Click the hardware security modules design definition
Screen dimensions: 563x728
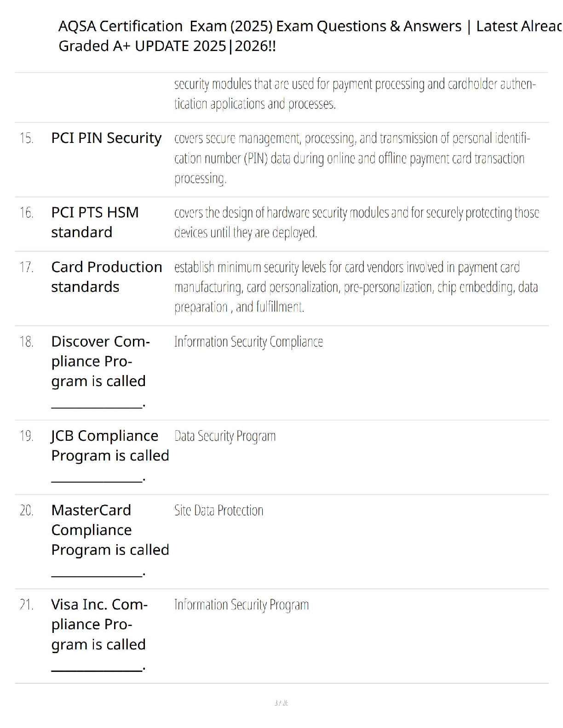click(x=356, y=222)
